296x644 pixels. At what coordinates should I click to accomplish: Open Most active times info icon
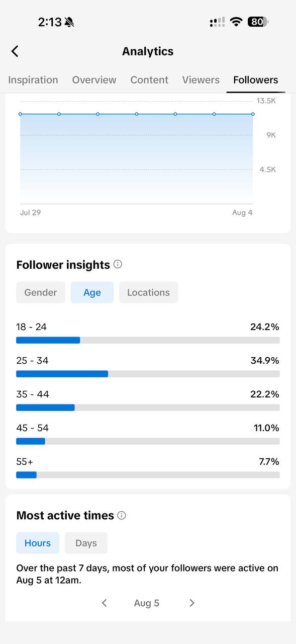tap(122, 515)
